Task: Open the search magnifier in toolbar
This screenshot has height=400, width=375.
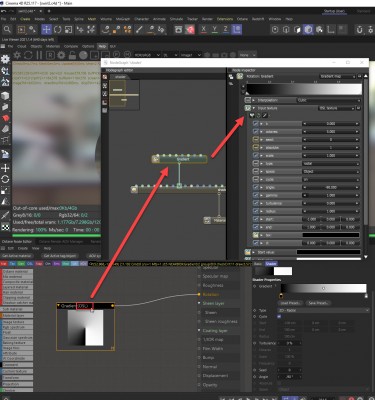Action: pyautogui.click(x=7, y=30)
